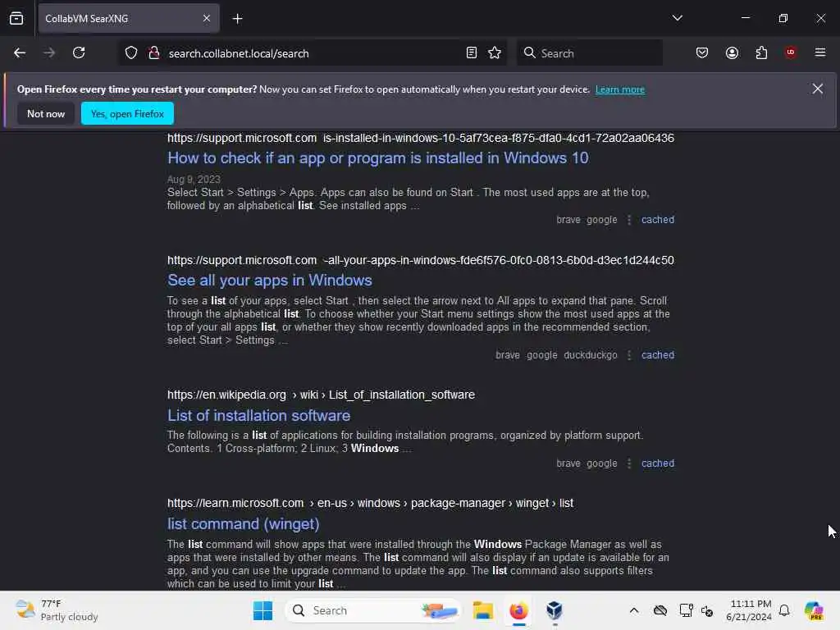Click the duckduckgo engine label
Viewport: 840px width, 630px height.
(x=591, y=355)
